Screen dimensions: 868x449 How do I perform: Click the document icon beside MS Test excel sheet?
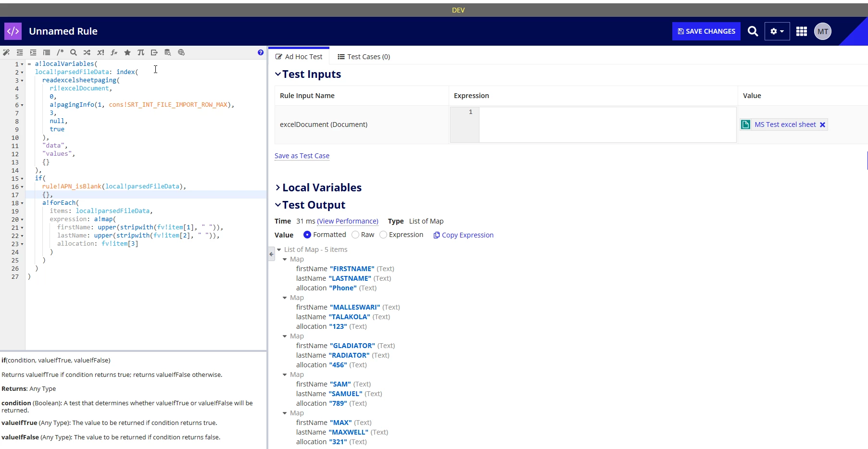coord(746,125)
